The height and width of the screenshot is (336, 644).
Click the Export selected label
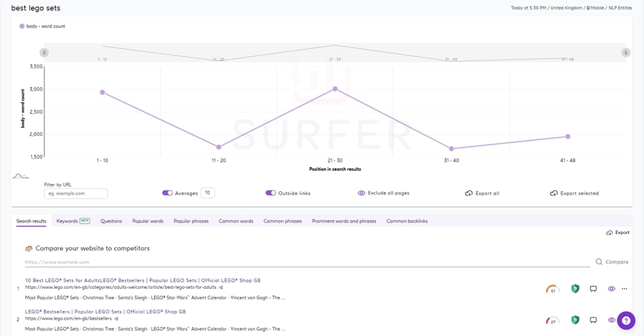pos(580,193)
